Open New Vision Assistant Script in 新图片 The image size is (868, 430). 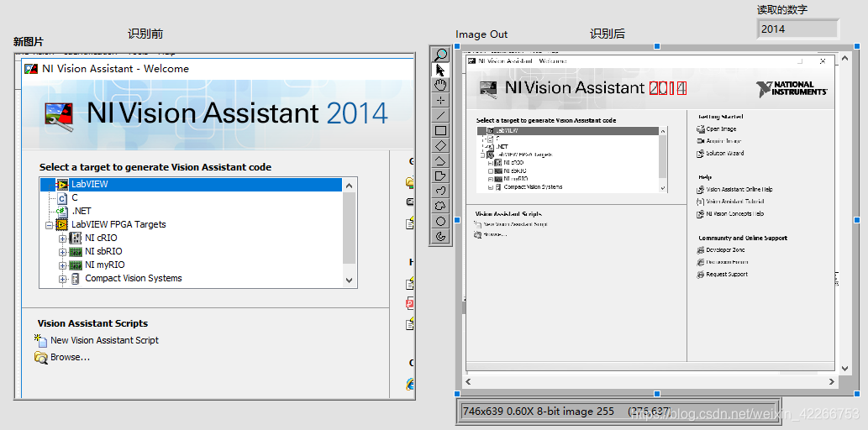[x=104, y=340]
